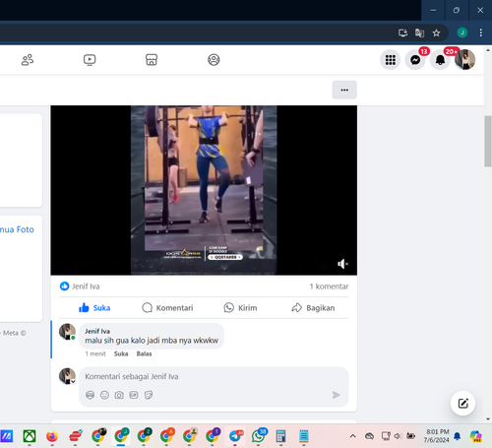Open Notepad from the taskbar

[304, 436]
